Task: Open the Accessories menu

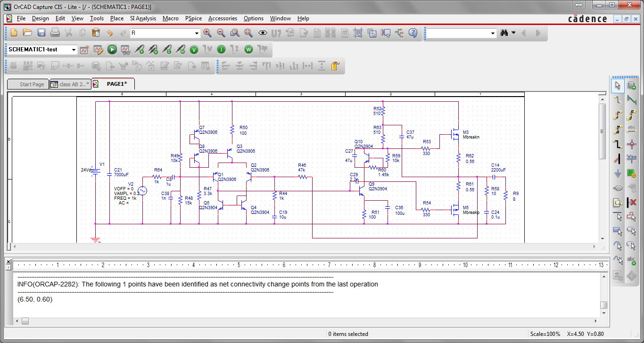Action: [x=223, y=18]
